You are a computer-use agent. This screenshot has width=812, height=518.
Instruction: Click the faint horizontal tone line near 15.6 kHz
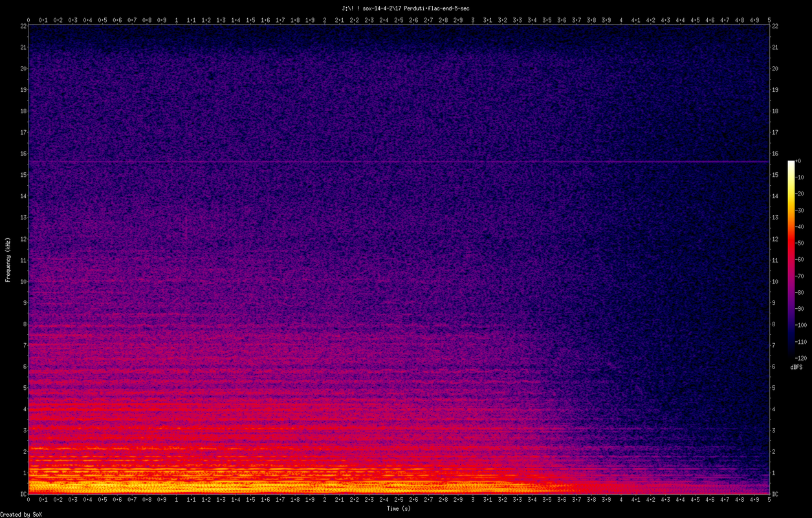pyautogui.click(x=399, y=161)
